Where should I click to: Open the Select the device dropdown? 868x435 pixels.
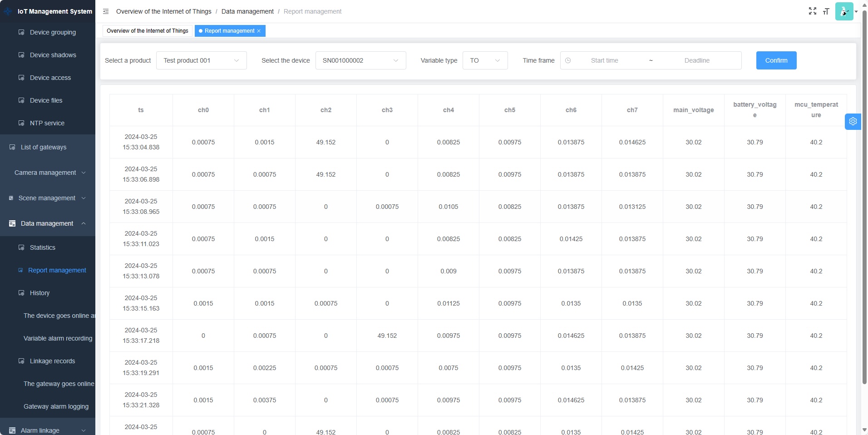[360, 60]
